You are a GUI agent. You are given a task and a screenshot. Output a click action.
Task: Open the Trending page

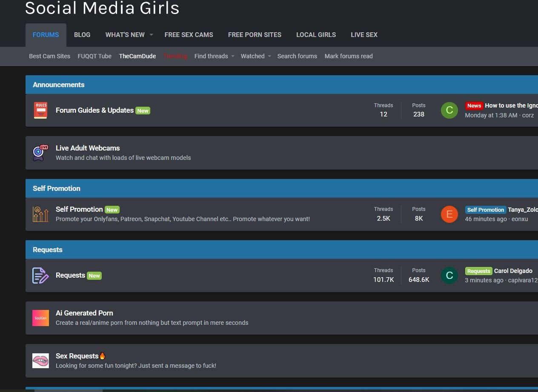click(x=175, y=56)
